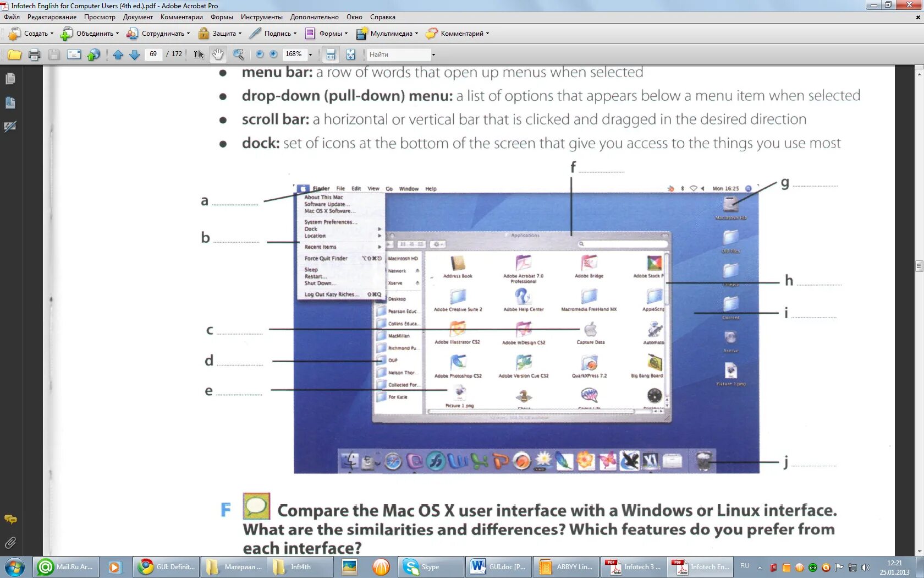The width and height of the screenshot is (924, 578).
Task: Activate the text Select tool cursor icon
Action: click(199, 54)
